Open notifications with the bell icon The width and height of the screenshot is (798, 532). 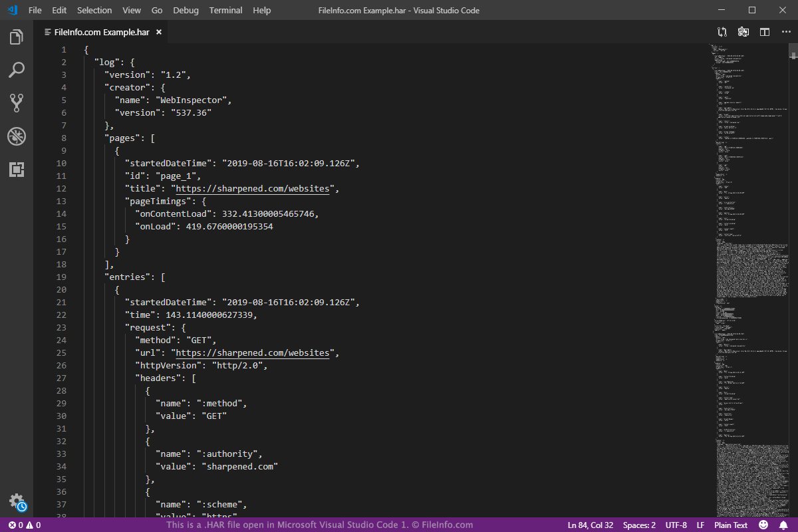pos(783,525)
